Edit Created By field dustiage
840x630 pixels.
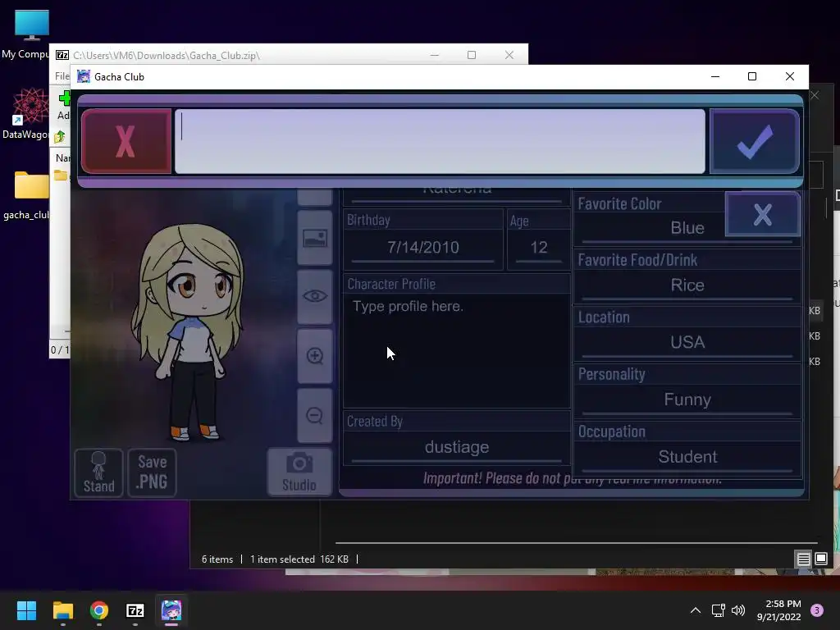pos(456,447)
